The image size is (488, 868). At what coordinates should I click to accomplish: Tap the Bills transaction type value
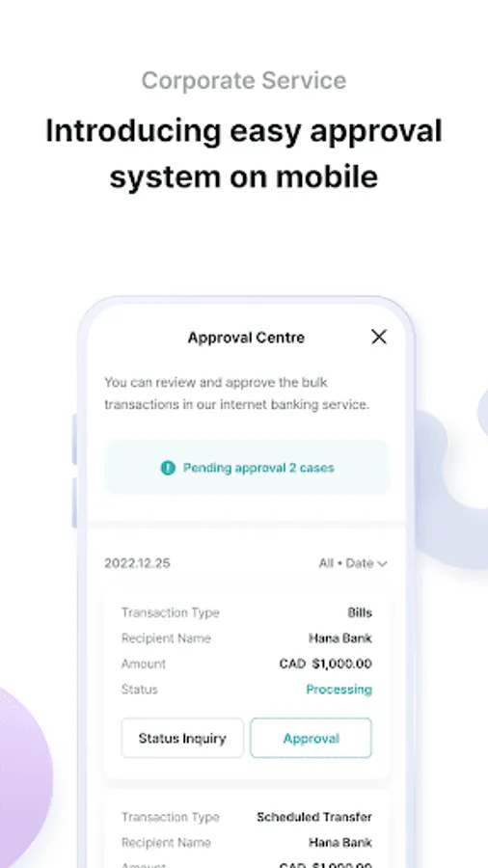360,612
